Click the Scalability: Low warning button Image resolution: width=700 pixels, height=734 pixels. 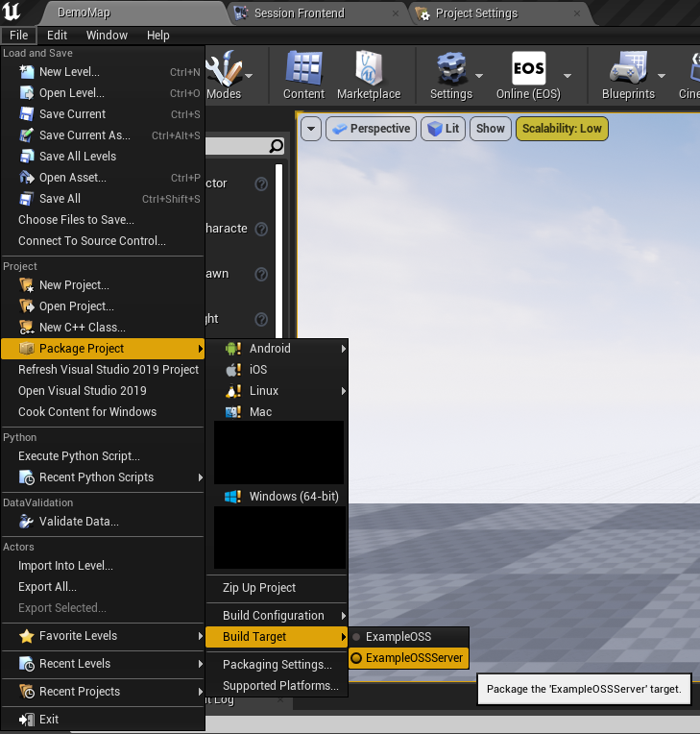click(x=562, y=129)
